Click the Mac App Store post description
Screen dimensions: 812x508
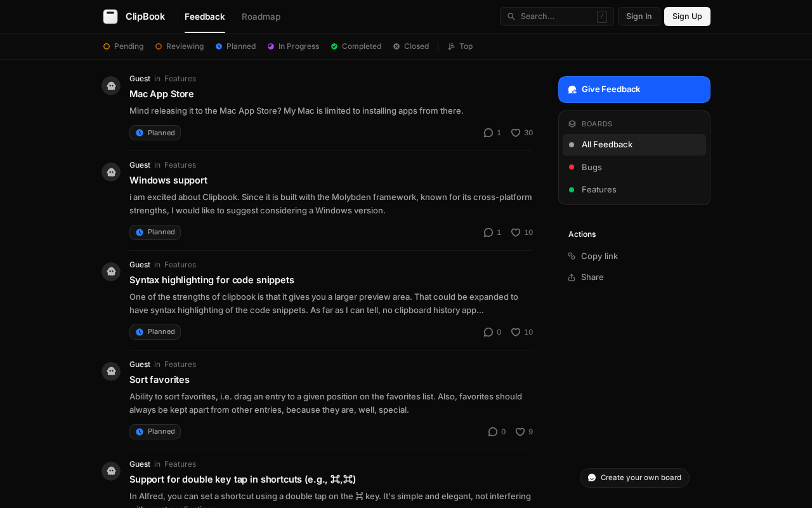point(296,110)
